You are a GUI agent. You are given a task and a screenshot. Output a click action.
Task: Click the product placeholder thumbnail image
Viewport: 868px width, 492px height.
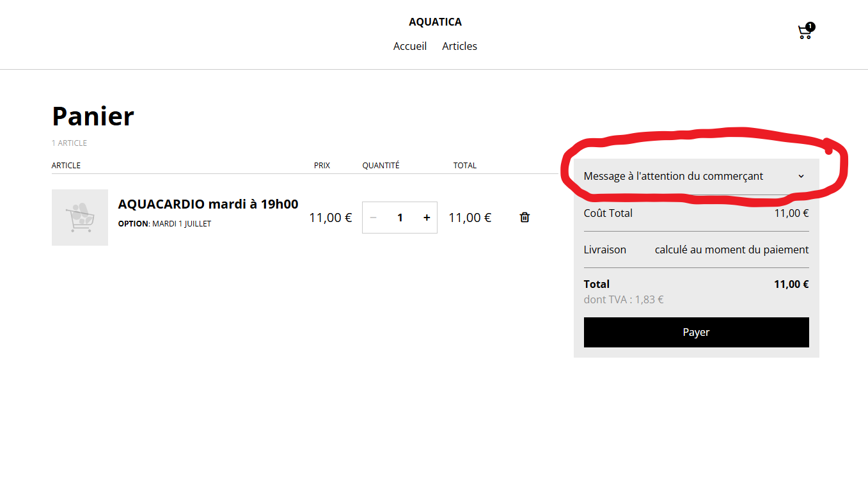pos(80,218)
